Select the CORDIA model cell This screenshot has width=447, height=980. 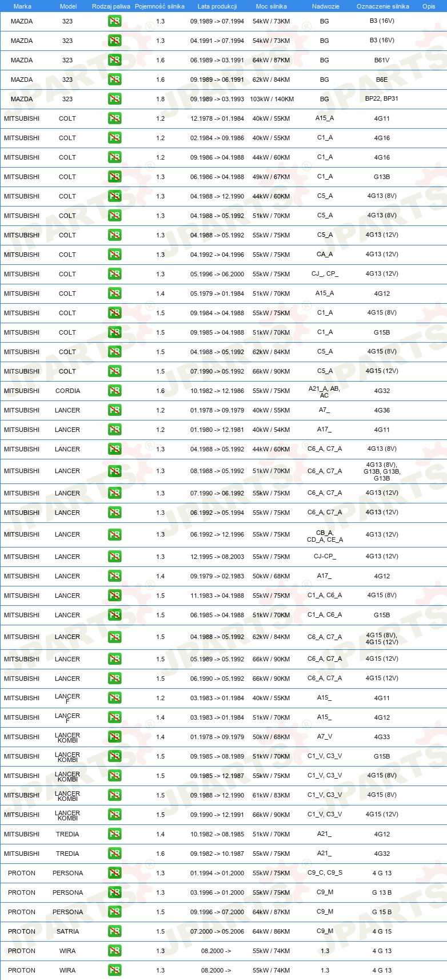(67, 391)
